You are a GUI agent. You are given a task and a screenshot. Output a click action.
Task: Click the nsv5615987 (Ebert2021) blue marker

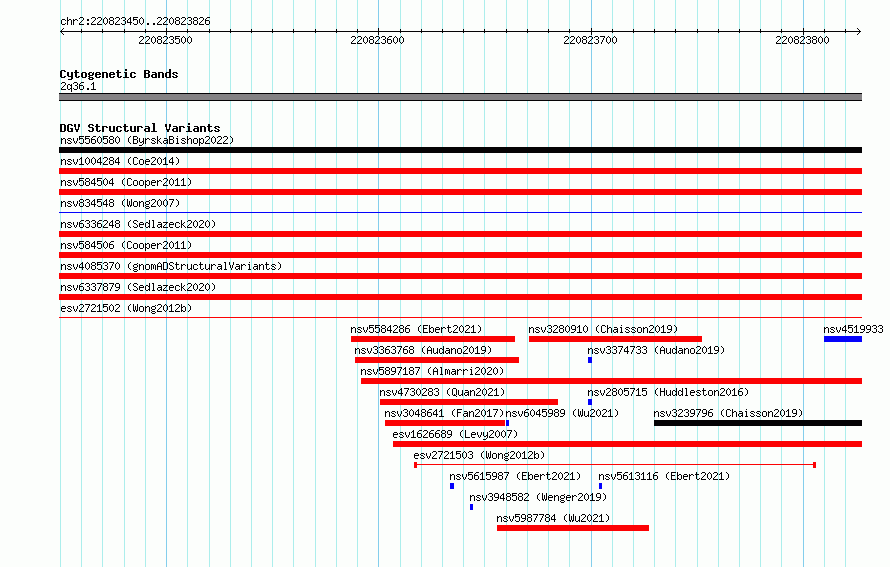[x=452, y=486]
